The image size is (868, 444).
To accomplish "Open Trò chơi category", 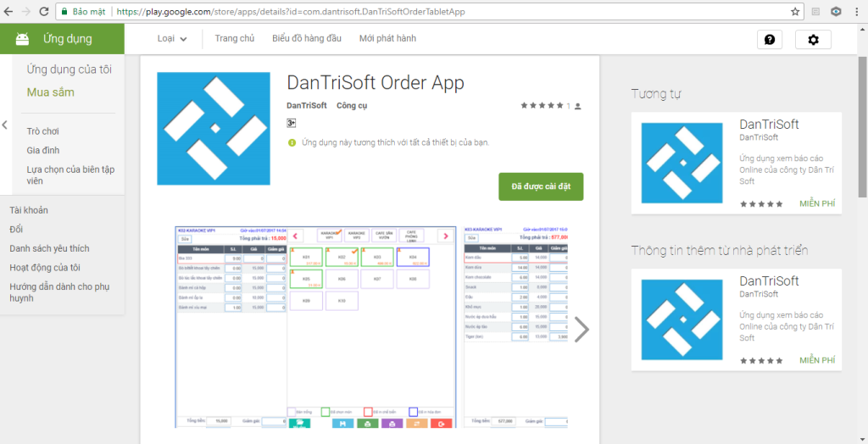I will tap(42, 131).
